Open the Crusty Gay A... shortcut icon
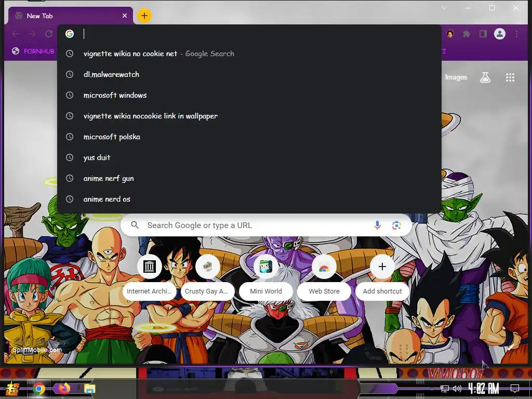 pos(208,267)
